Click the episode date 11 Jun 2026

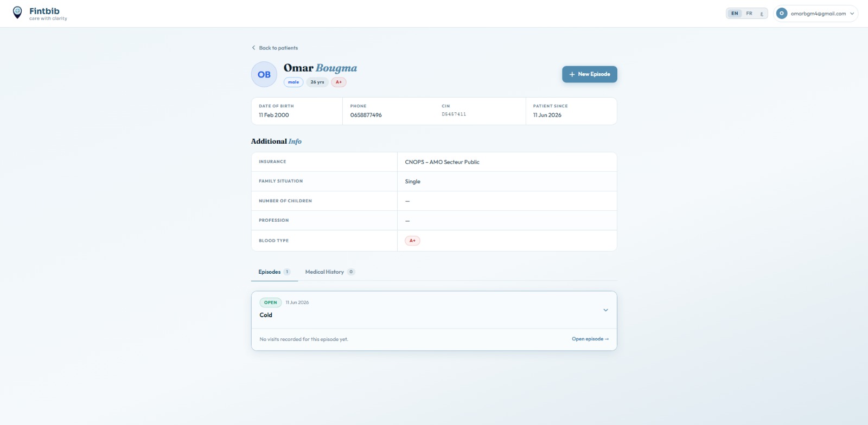[x=297, y=302]
